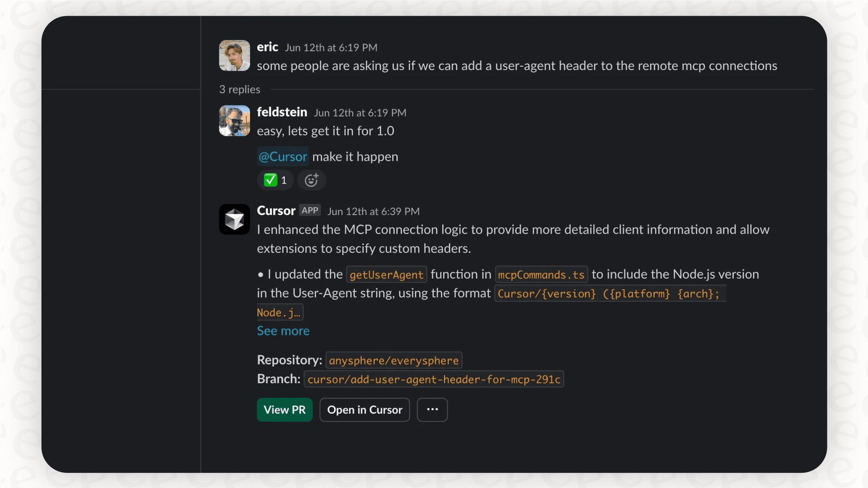The width and height of the screenshot is (868, 488).
Task: Click the @Cursor mention
Action: (283, 156)
